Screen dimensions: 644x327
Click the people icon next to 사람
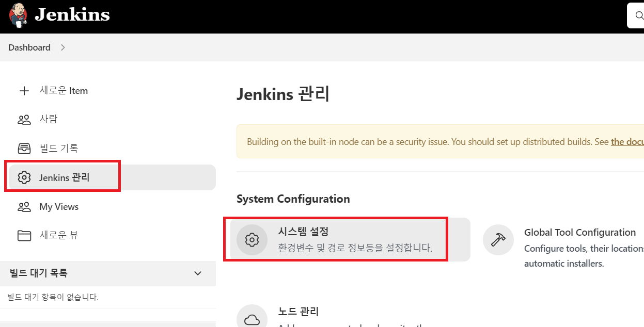24,120
